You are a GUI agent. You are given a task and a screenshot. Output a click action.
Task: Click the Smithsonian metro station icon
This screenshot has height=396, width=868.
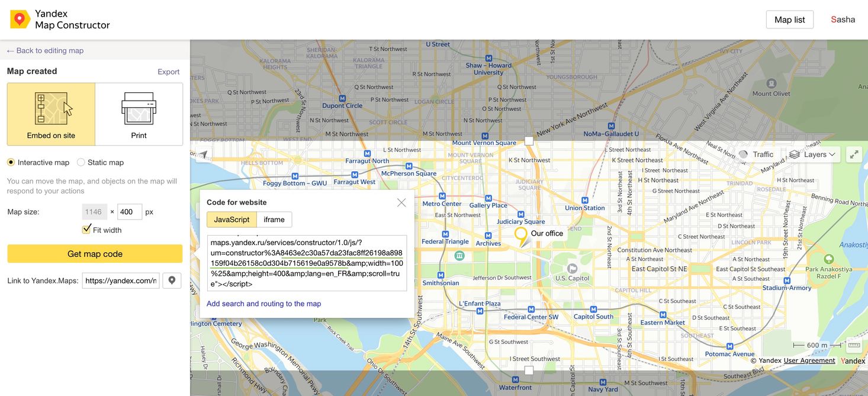[x=441, y=275]
